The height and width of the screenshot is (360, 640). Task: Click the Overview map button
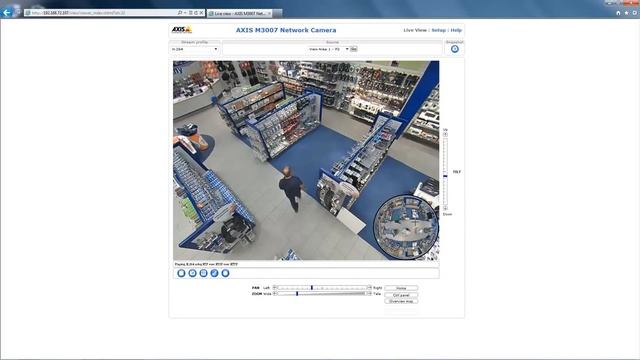(x=401, y=301)
